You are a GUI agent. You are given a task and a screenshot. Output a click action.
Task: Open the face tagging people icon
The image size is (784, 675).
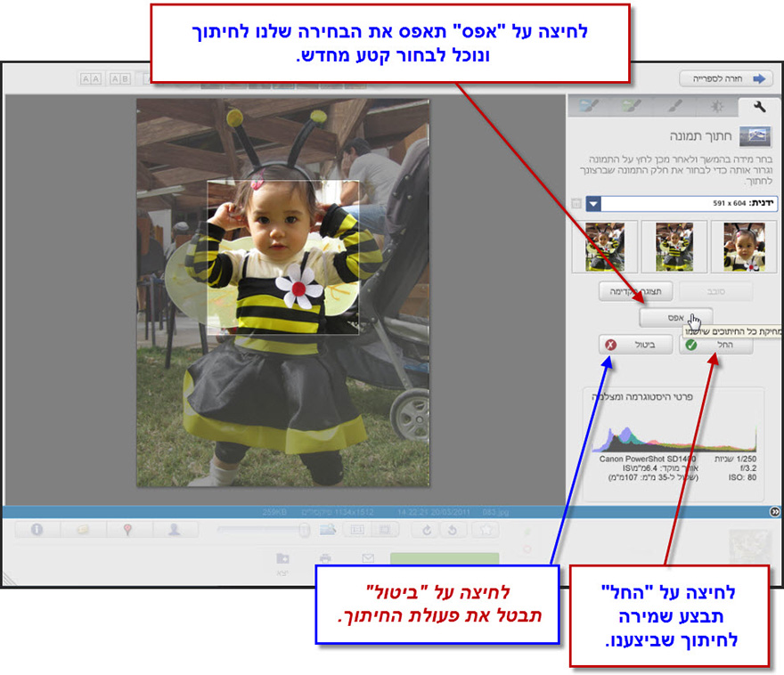coord(176,529)
